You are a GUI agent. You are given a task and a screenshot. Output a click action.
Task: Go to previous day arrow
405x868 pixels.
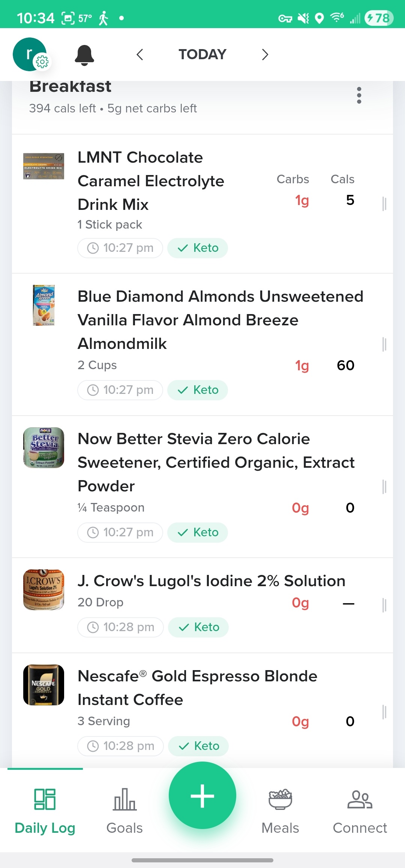(x=140, y=55)
